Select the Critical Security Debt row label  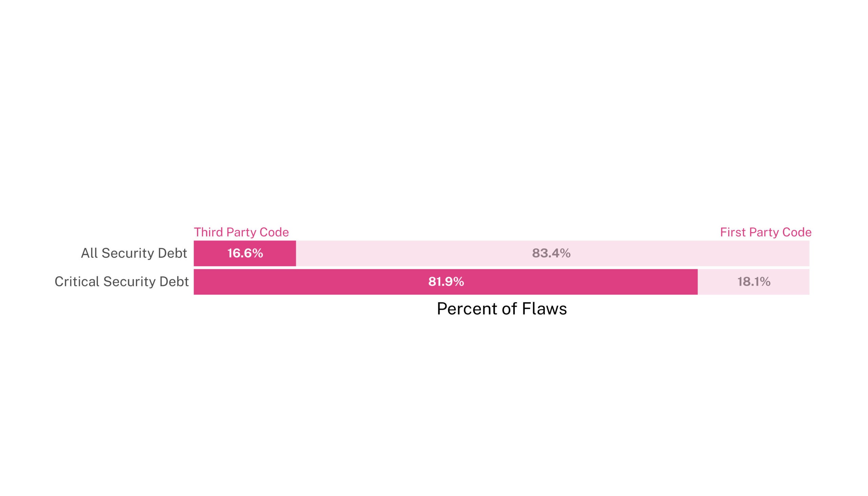[121, 282]
